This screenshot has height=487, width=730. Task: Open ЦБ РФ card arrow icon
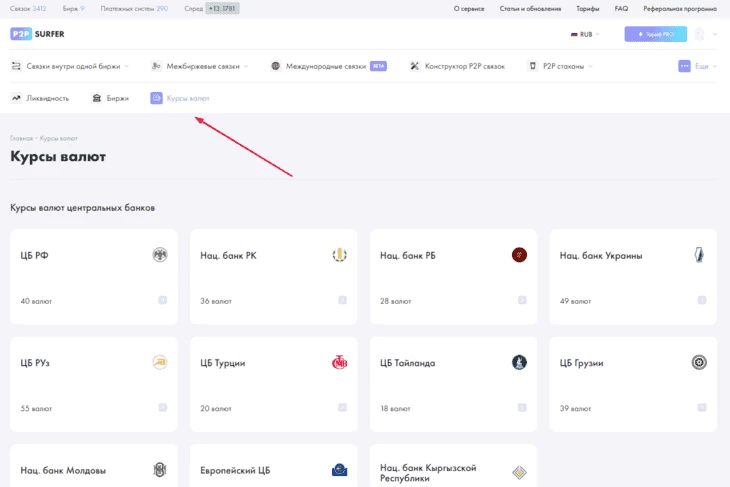pyautogui.click(x=162, y=300)
